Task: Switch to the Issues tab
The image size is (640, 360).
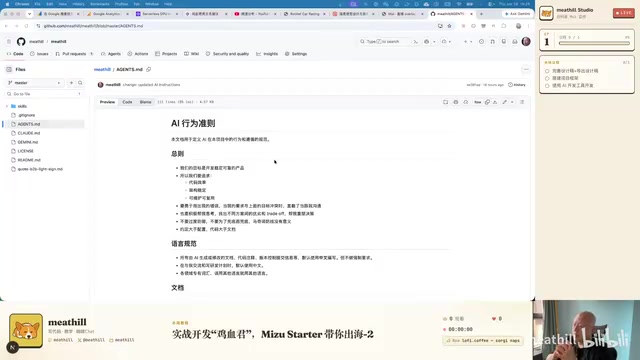Action: [x=39, y=54]
